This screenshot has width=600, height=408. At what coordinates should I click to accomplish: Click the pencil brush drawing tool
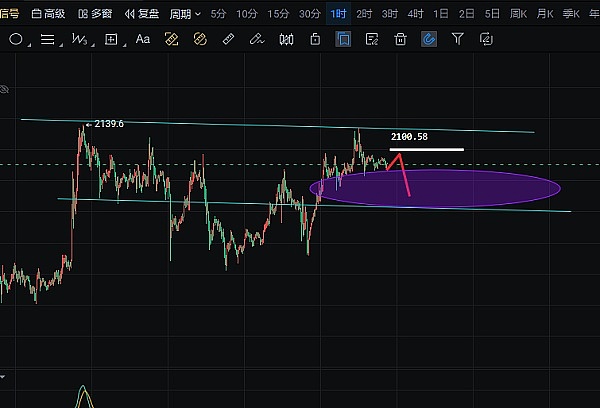(x=257, y=39)
